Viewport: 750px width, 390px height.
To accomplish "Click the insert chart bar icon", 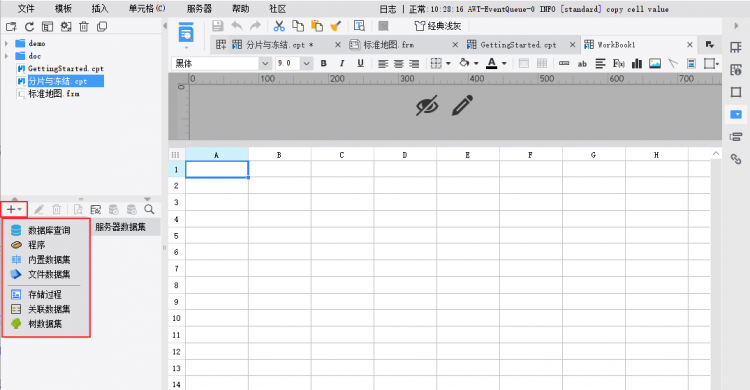I will coord(637,63).
